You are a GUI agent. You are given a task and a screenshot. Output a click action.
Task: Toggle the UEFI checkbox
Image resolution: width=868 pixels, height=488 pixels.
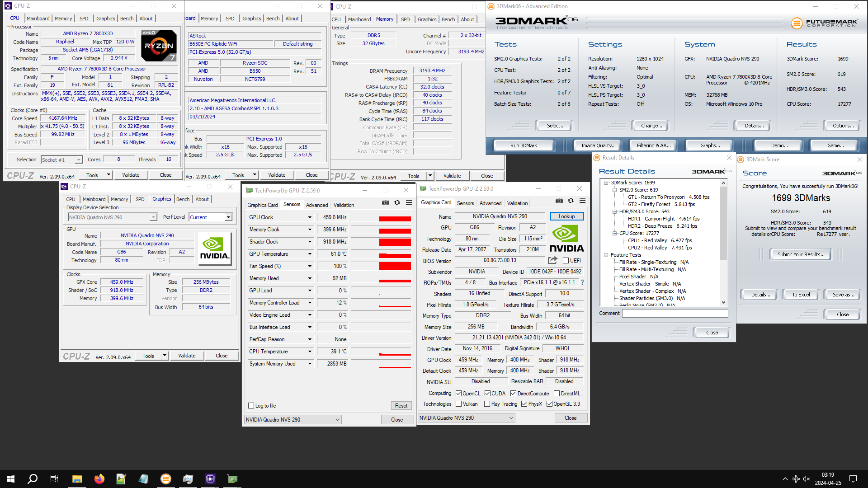566,261
